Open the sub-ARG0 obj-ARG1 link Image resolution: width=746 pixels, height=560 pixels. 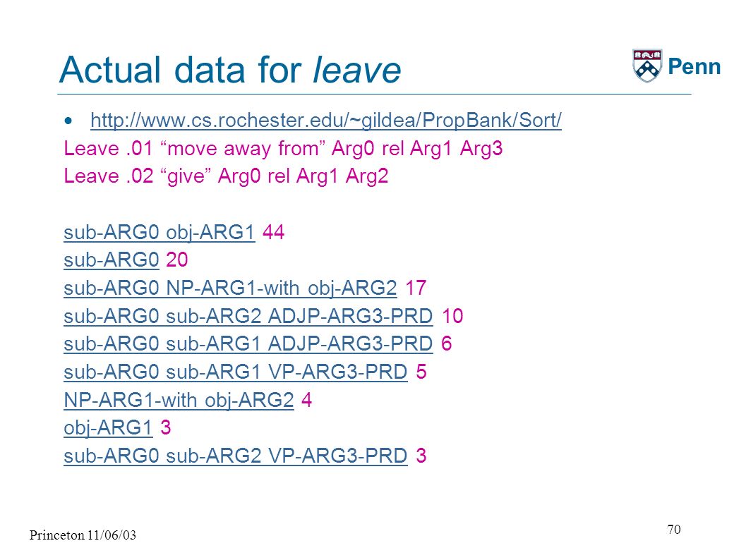160,233
